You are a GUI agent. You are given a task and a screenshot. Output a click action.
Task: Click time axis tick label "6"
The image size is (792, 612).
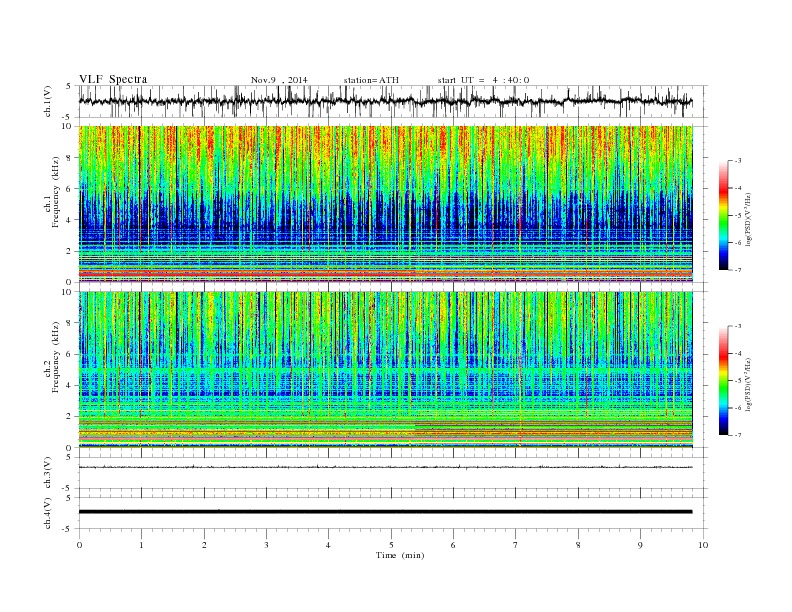(453, 545)
